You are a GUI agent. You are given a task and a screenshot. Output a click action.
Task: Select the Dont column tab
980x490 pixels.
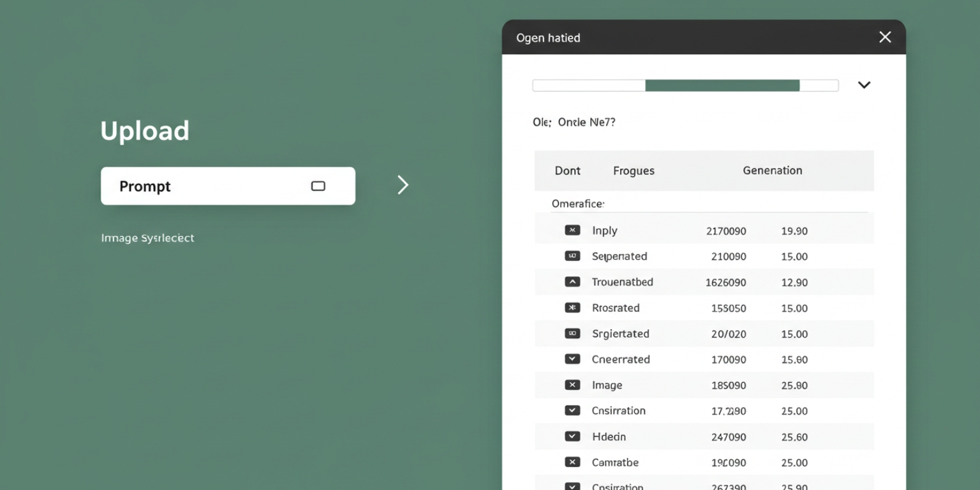point(567,170)
